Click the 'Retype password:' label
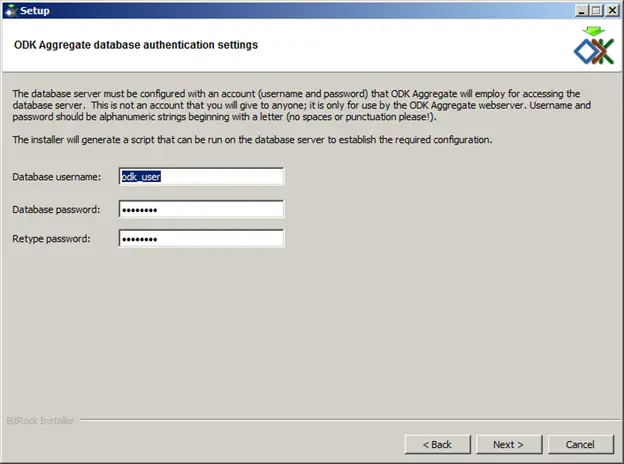This screenshot has width=624, height=464. point(51,239)
